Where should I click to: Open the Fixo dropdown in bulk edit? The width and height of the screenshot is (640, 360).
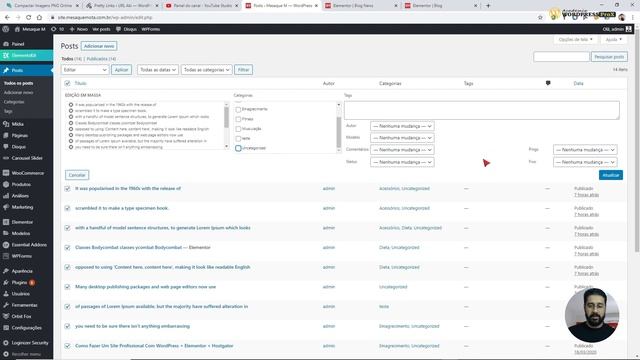pyautogui.click(x=585, y=162)
